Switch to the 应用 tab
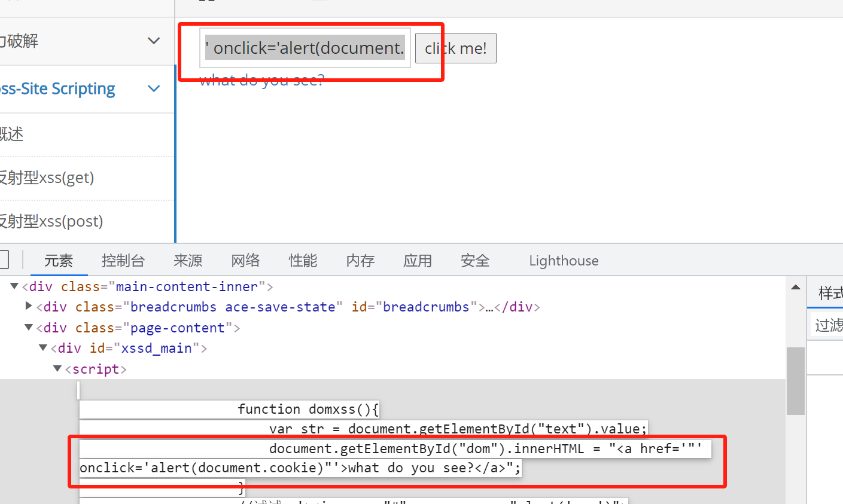The image size is (843, 504). click(417, 261)
